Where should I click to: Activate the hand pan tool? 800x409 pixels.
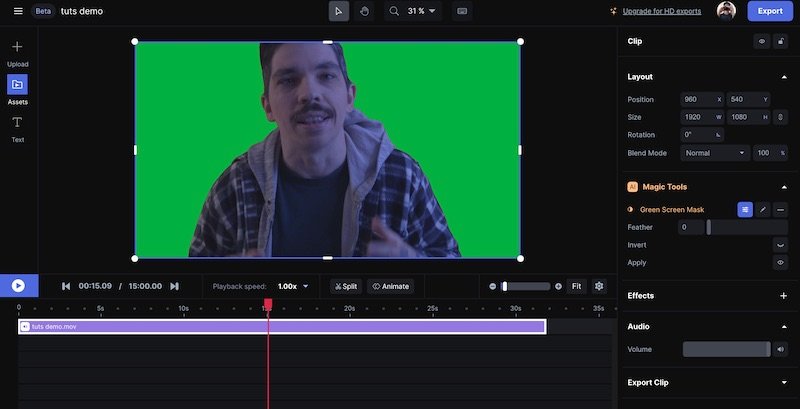click(363, 11)
